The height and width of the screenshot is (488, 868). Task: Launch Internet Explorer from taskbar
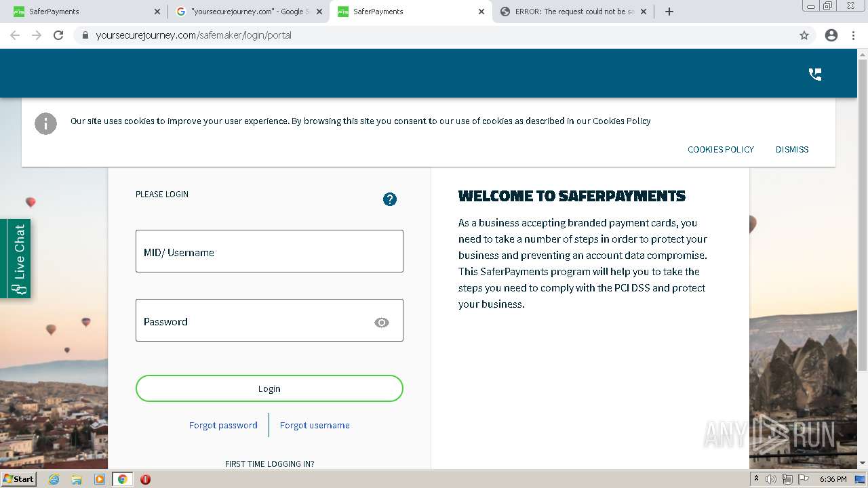pos(54,479)
